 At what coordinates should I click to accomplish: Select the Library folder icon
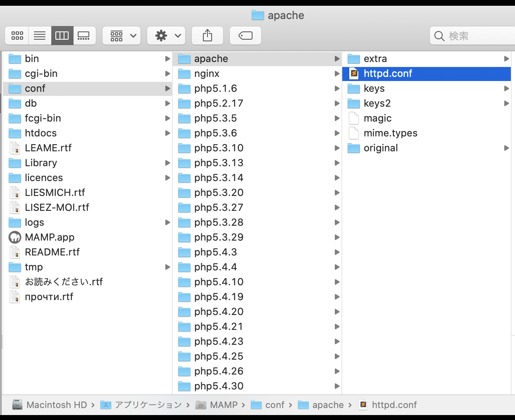coord(15,163)
